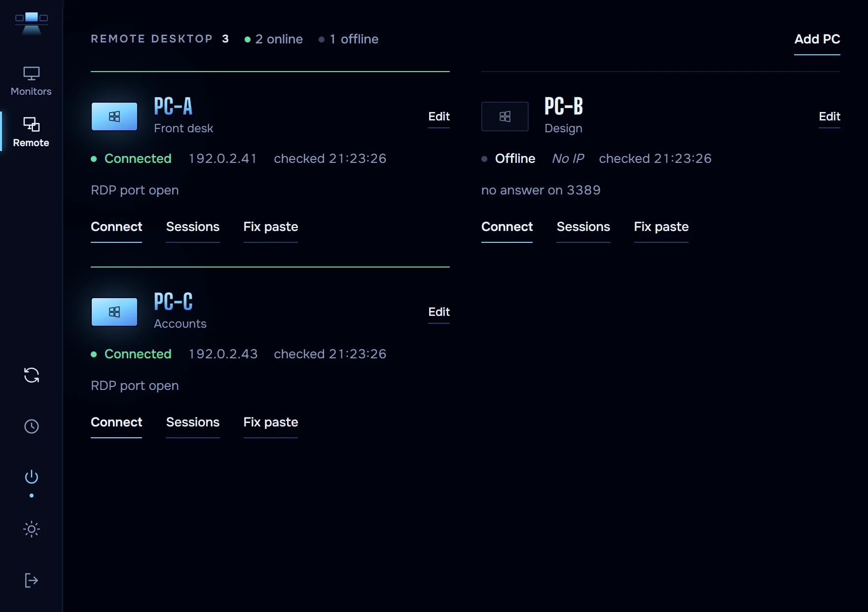Click the 'No IP' text
The width and height of the screenshot is (868, 612).
(x=568, y=158)
